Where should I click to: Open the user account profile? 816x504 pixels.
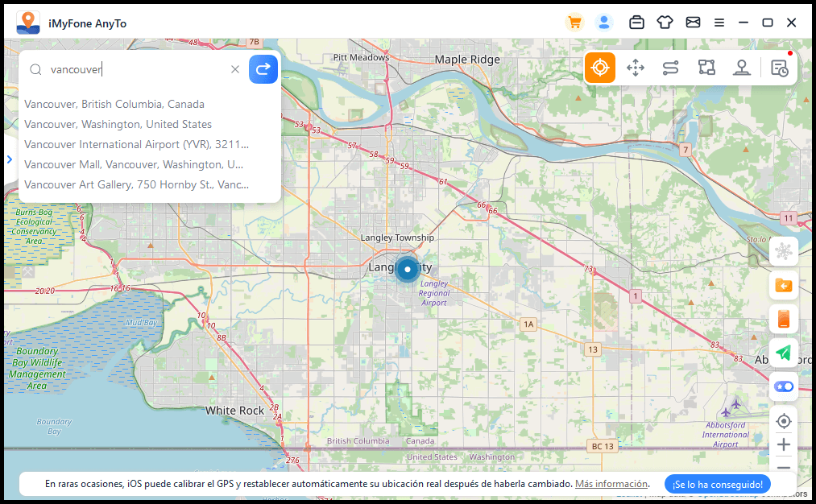(x=603, y=23)
